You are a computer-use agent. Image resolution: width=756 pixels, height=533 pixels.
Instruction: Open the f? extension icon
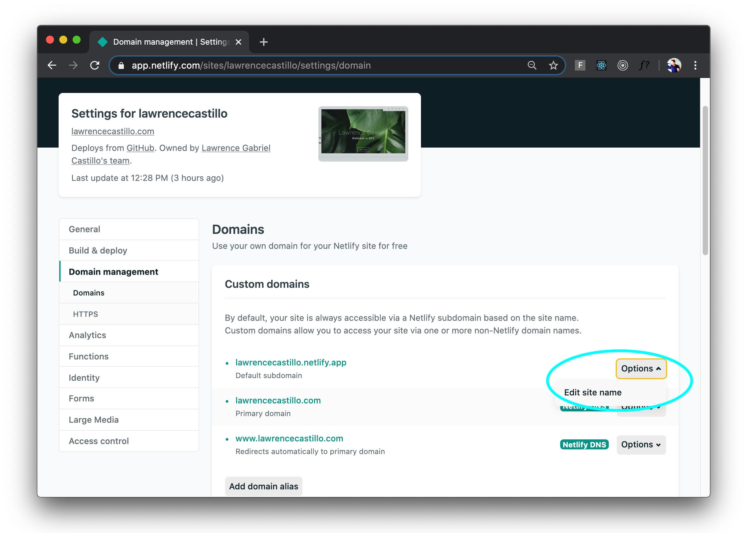(x=644, y=65)
